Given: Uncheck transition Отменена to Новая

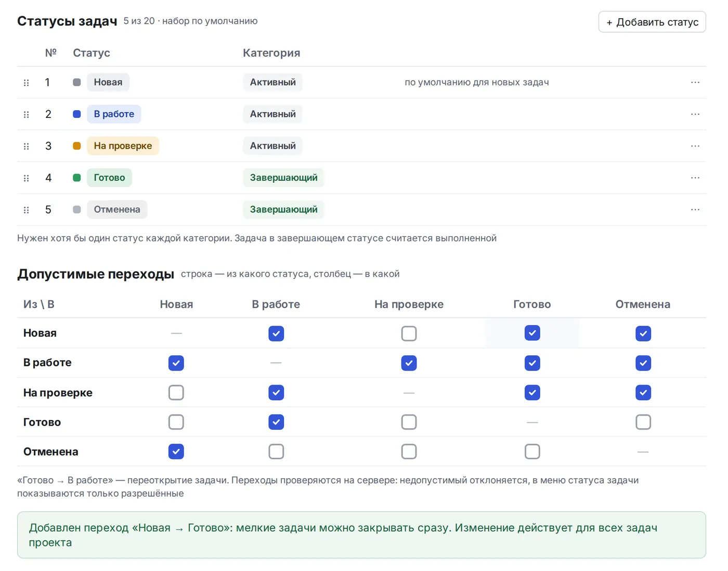Looking at the screenshot, I should coord(176,452).
